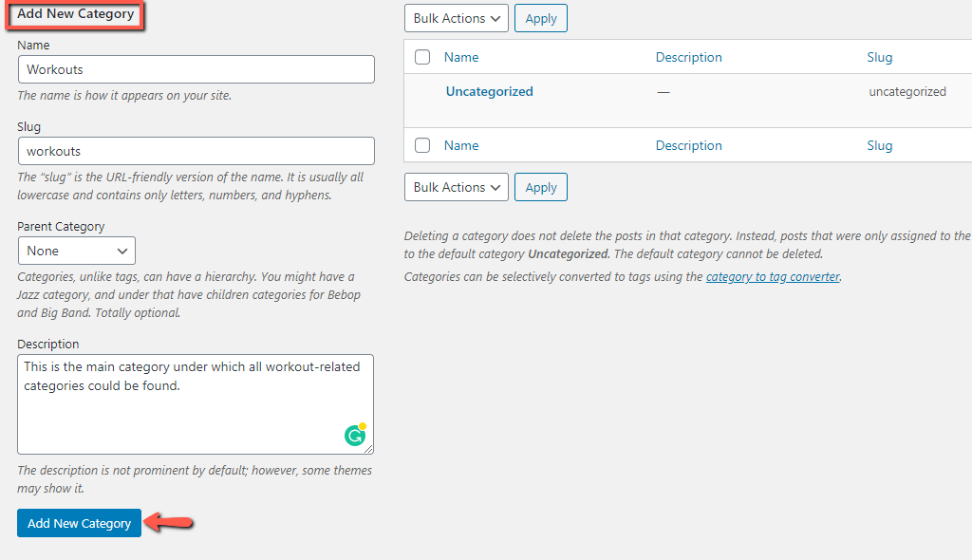
Task: Sort by Name in table footer
Action: (461, 145)
